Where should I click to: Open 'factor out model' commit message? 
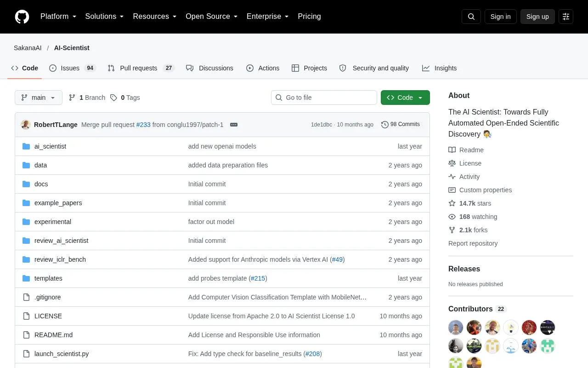click(211, 222)
